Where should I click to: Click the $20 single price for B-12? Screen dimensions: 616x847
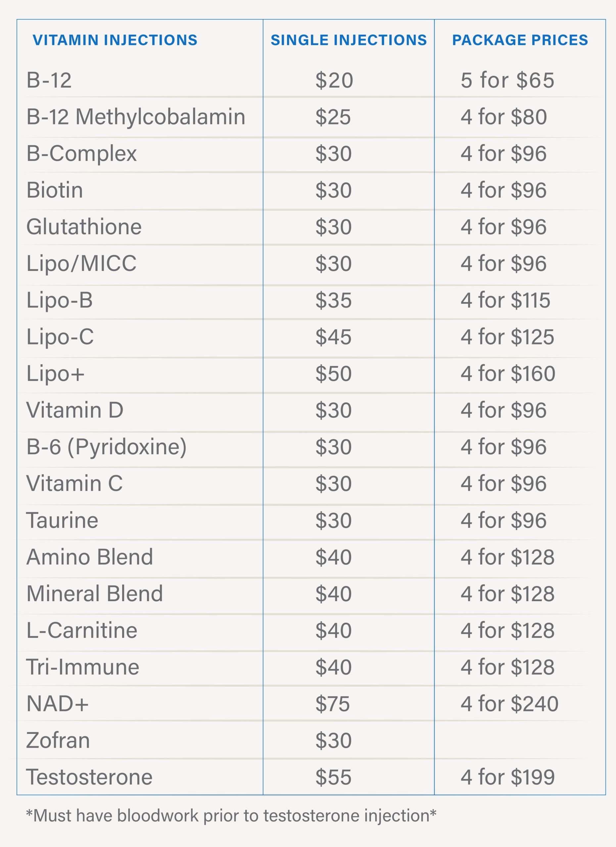pos(334,80)
